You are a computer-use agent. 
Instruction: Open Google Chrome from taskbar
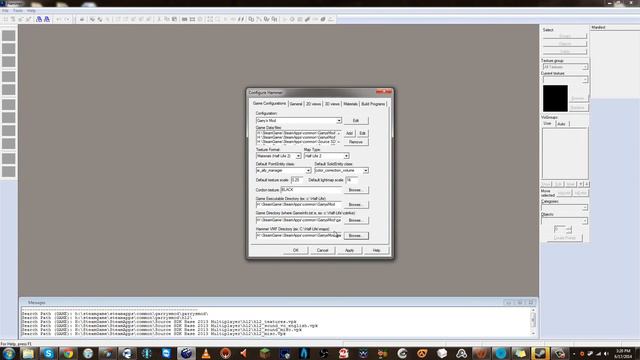(x=68, y=353)
